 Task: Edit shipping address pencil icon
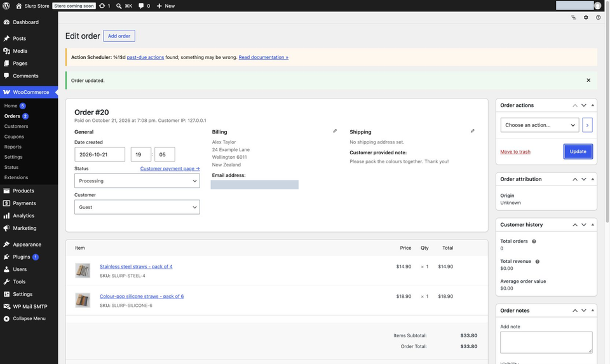(473, 131)
